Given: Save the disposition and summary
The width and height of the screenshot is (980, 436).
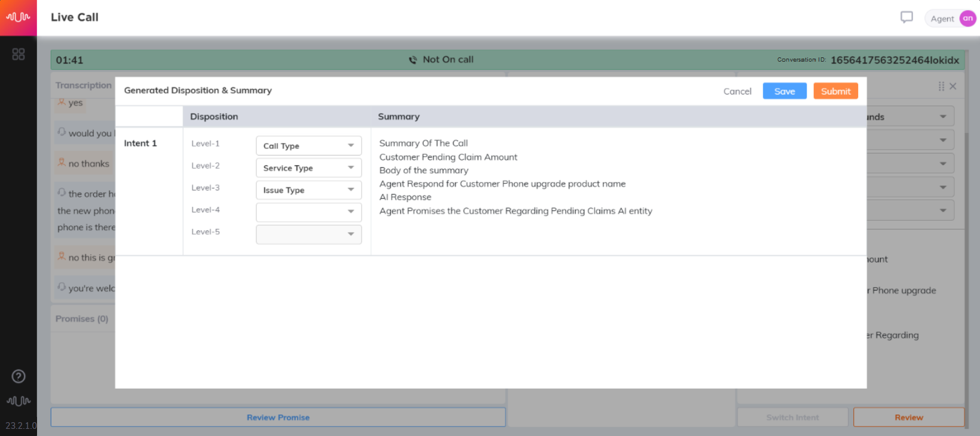Looking at the screenshot, I should coord(785,91).
